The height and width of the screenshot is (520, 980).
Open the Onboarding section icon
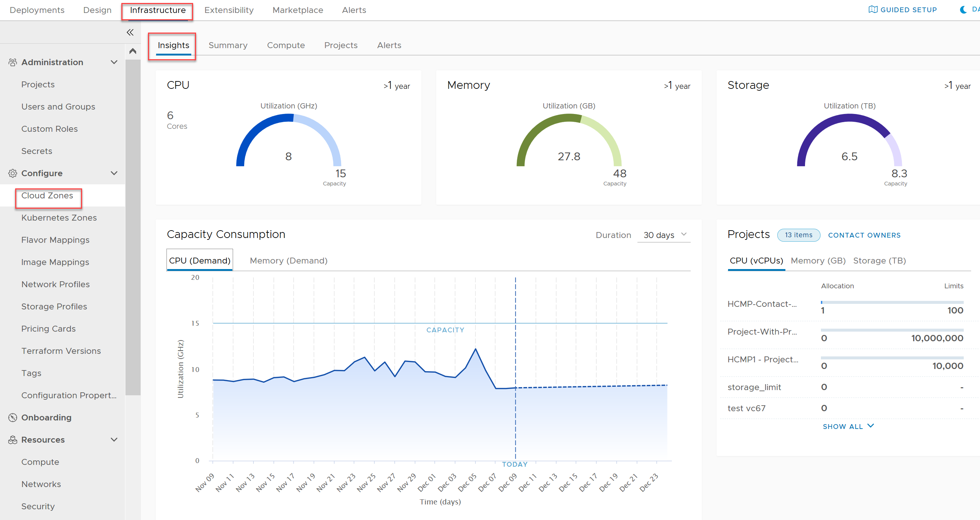(12, 417)
